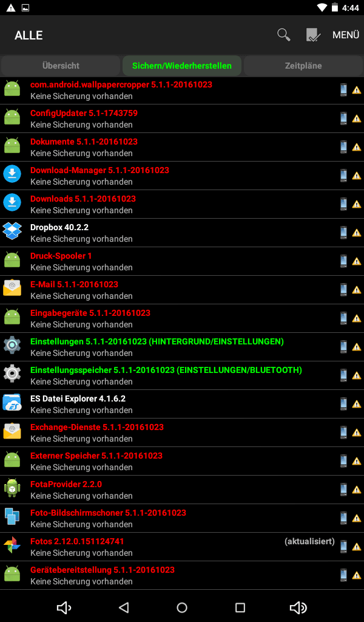Select Gerätebereitstellung 5.1.1-20161023 entry
This screenshot has width=364, height=622.
tap(182, 576)
